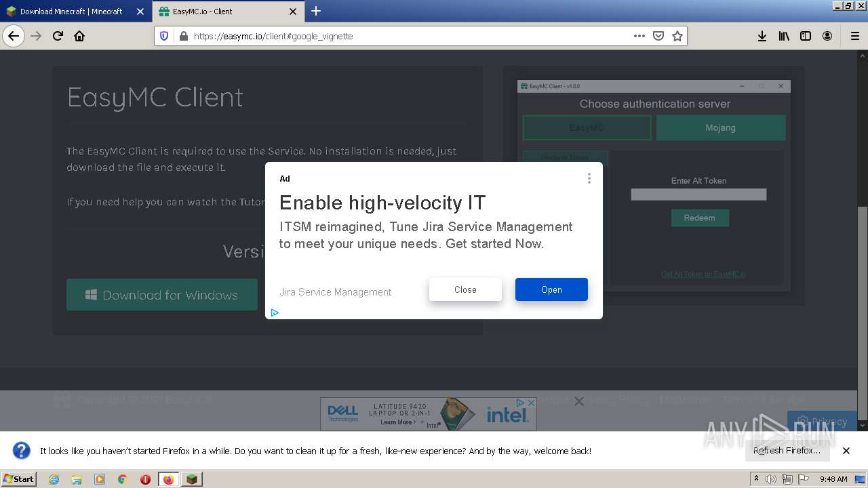Dismiss bottom anchor ad with X
868x488 pixels.
coord(579,401)
